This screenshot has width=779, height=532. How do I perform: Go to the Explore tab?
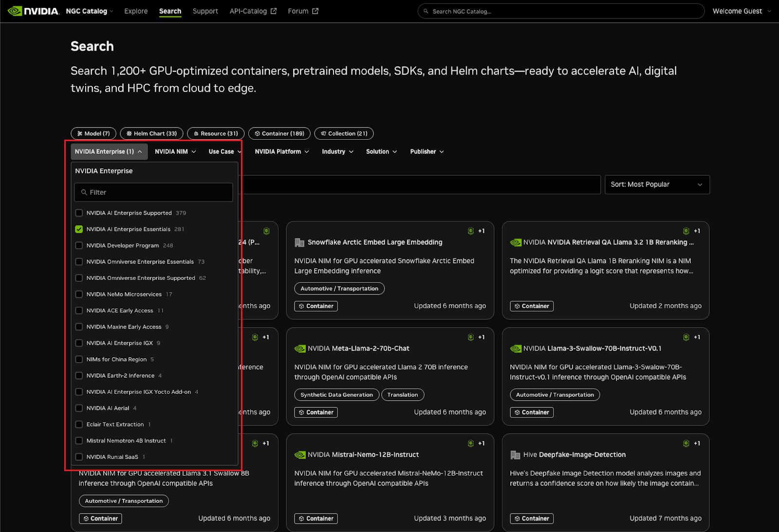[x=136, y=11]
